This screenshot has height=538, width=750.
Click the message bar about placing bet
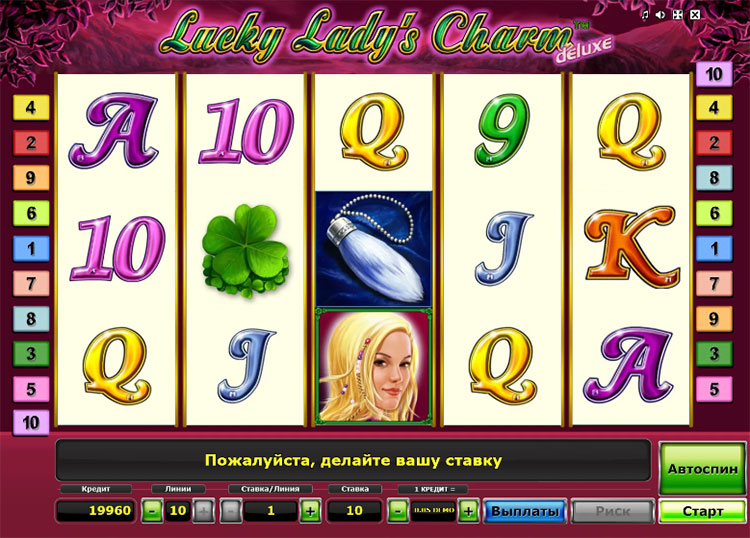pyautogui.click(x=353, y=461)
